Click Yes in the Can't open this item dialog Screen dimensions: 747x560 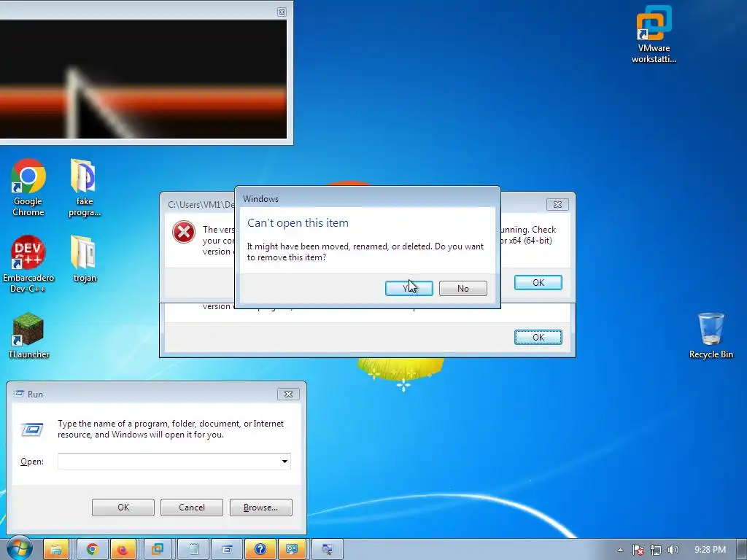coord(409,288)
